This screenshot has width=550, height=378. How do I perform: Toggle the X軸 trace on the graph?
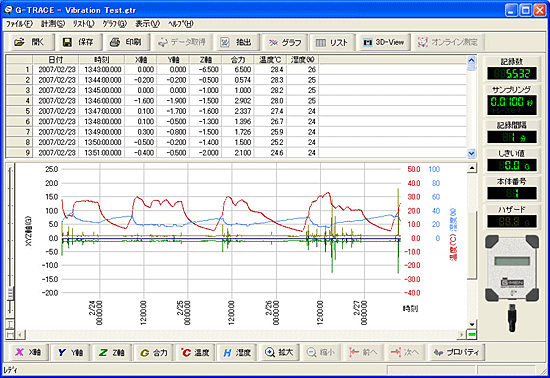[29, 352]
